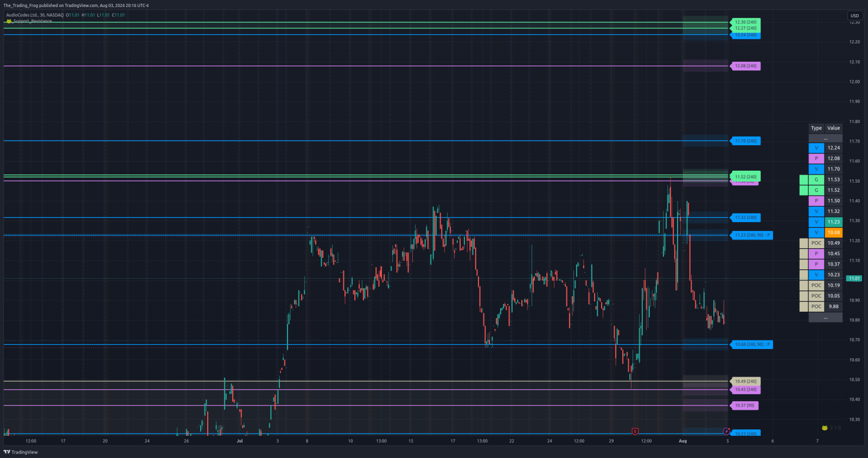This screenshot has height=458, width=868.
Task: Click the POC type cell for 10.49
Action: tap(816, 243)
